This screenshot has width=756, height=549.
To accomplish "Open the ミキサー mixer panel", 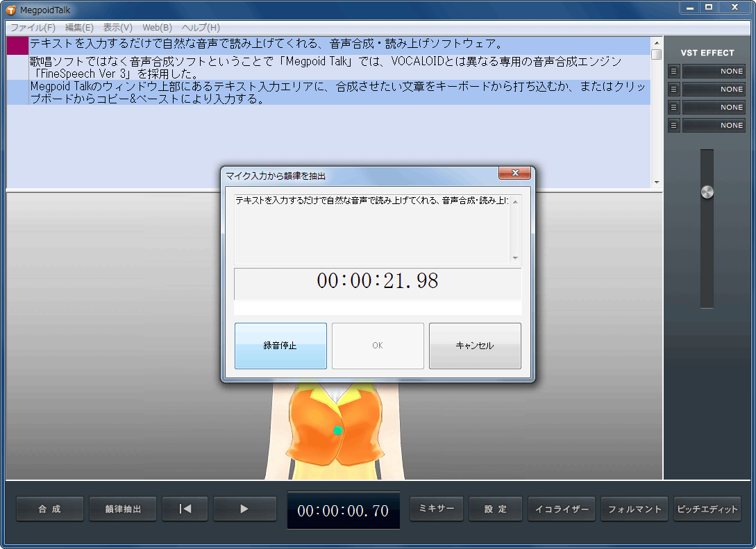I will click(437, 509).
